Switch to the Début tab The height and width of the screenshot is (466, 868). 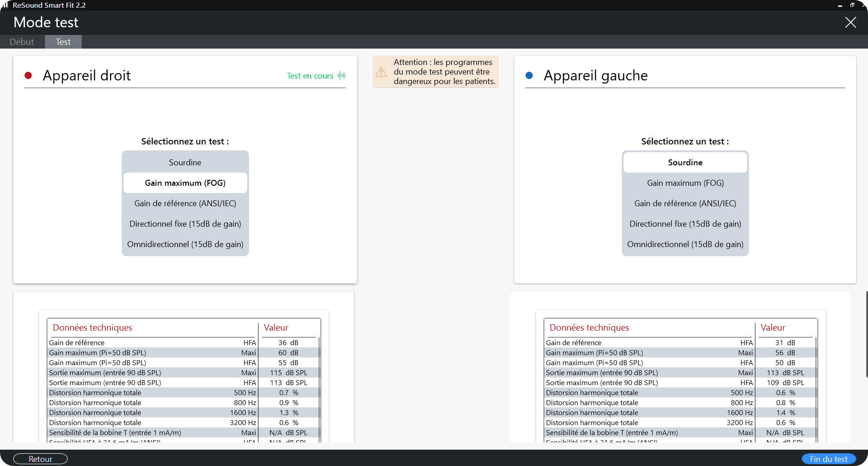pyautogui.click(x=22, y=42)
